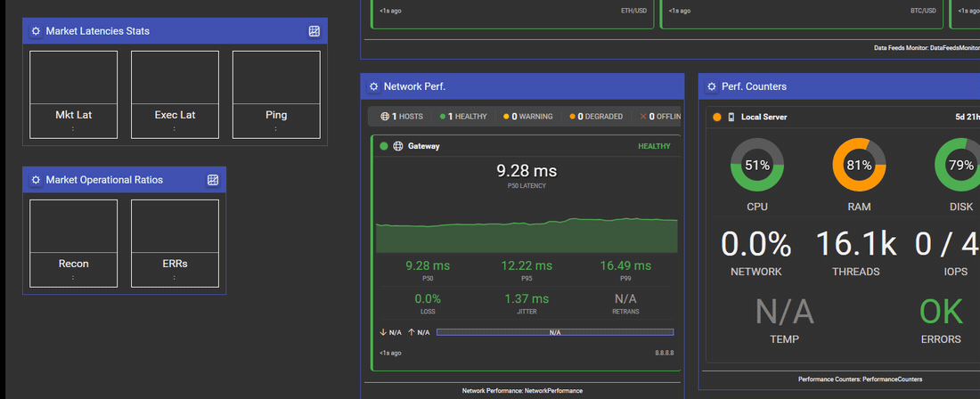
Task: Filter by 1 HOSTS
Action: (x=403, y=116)
